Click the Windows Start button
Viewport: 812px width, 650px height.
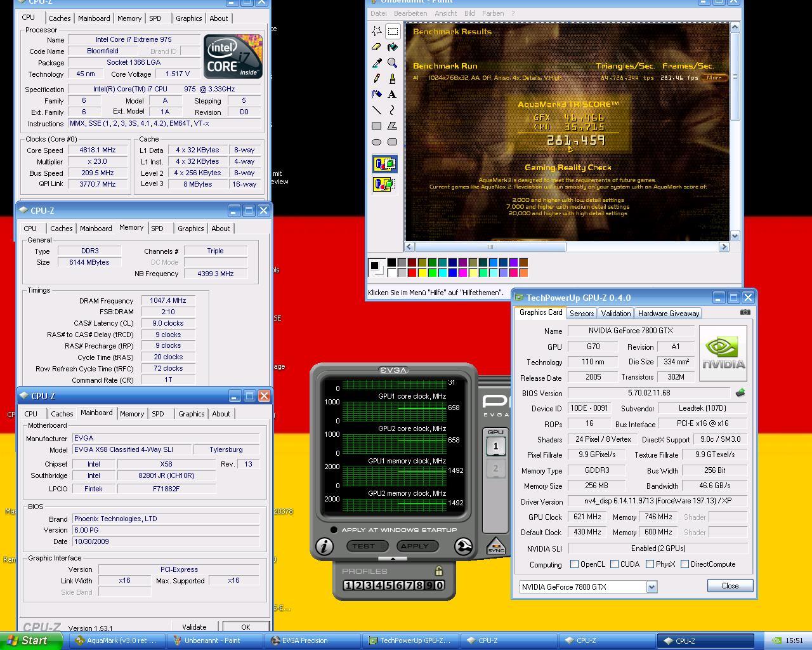[x=31, y=640]
